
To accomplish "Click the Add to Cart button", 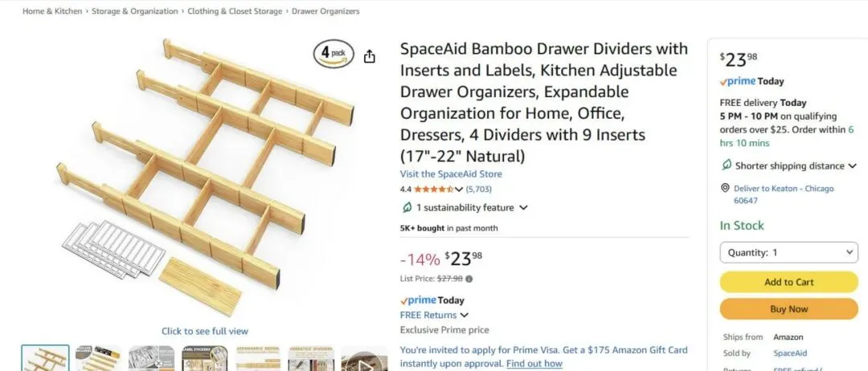I will (788, 282).
